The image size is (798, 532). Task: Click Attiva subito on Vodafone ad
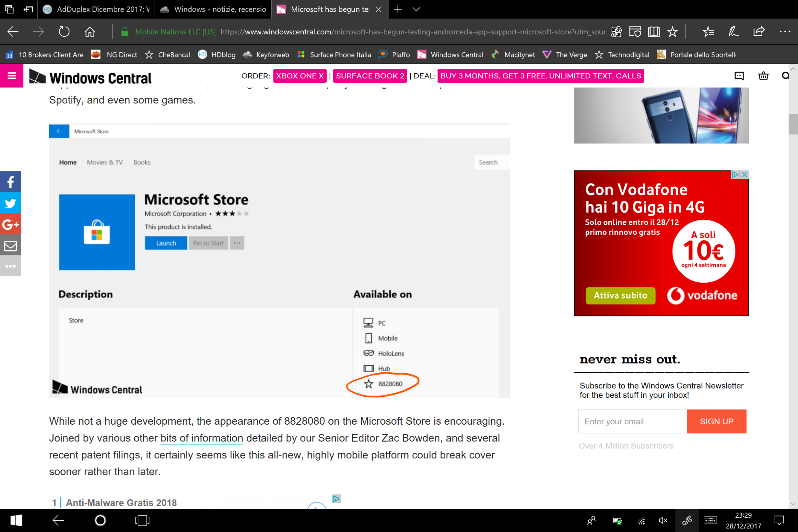click(620, 295)
